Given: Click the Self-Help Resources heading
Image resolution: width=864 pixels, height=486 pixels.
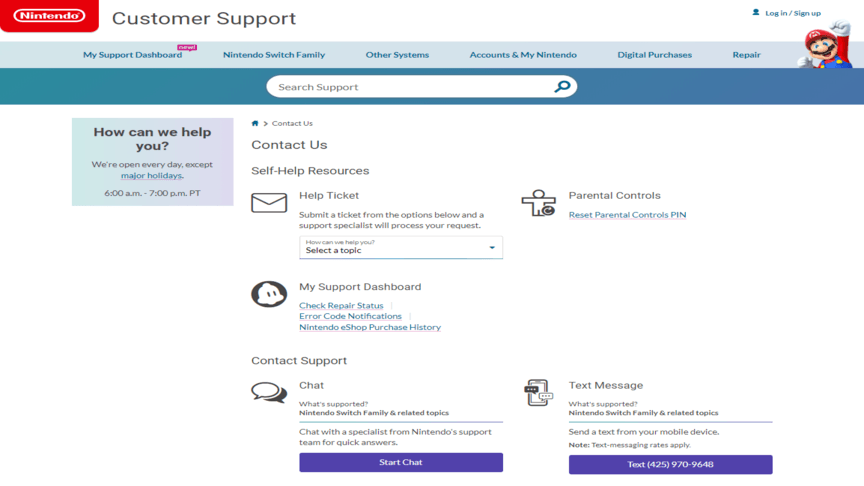Looking at the screenshot, I should coord(310,171).
